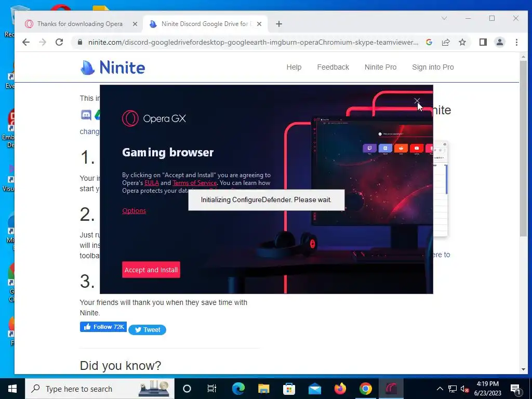532x399 pixels.
Task: Open the Windows Start menu
Action: point(12,389)
